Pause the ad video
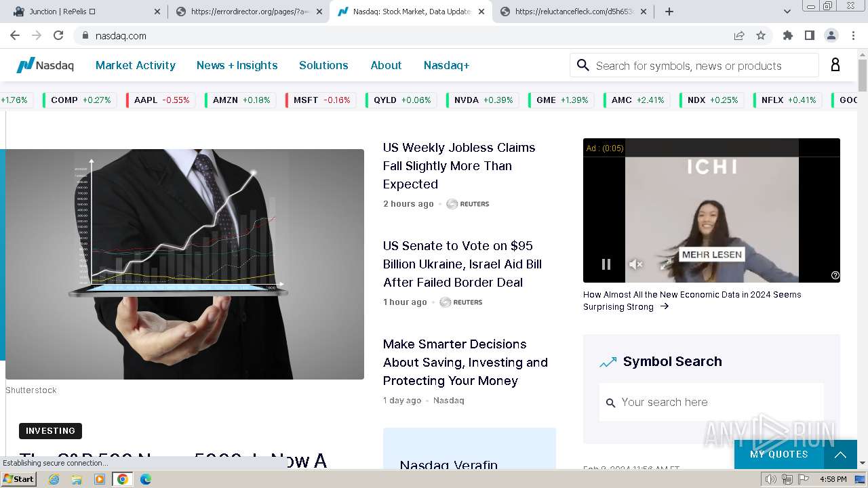This screenshot has height=488, width=868. [606, 264]
